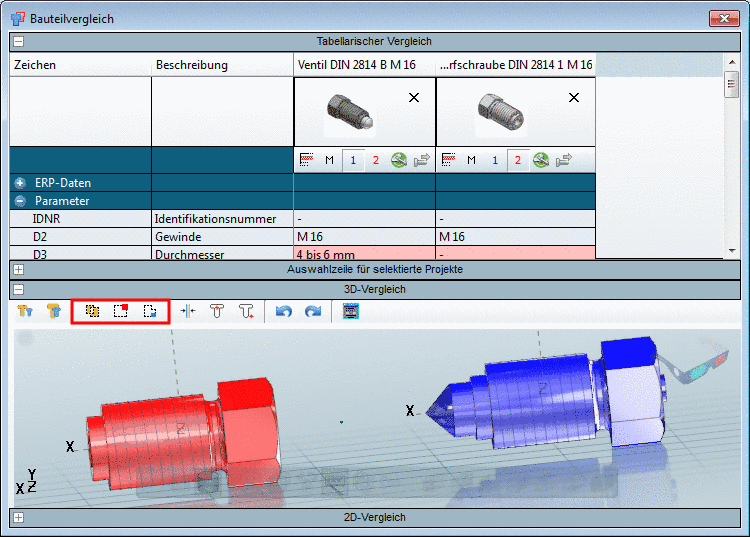Toggle the blue 1 marker under Ventil DIN 2814
This screenshot has width=750, height=537.
click(353, 160)
